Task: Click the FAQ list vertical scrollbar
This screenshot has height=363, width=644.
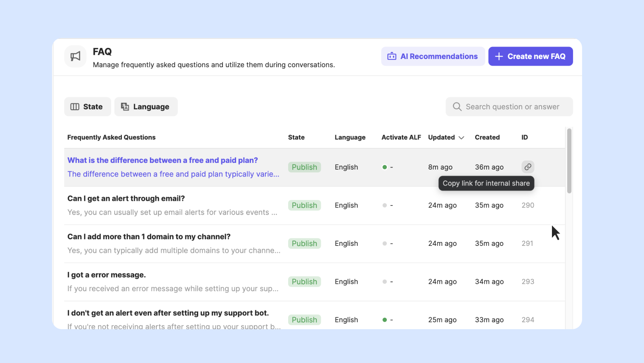Action: 569,161
